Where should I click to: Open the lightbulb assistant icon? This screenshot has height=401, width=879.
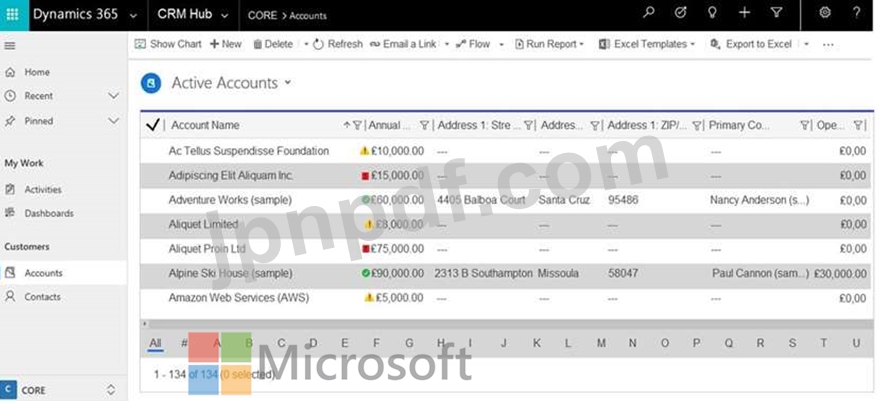[712, 13]
